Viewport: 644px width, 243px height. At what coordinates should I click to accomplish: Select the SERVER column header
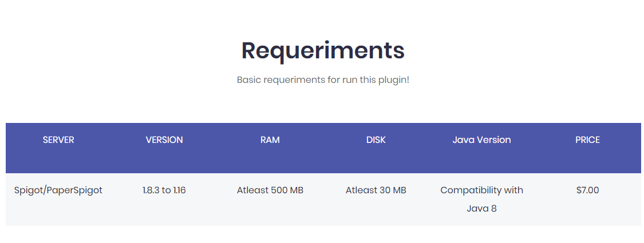click(58, 140)
